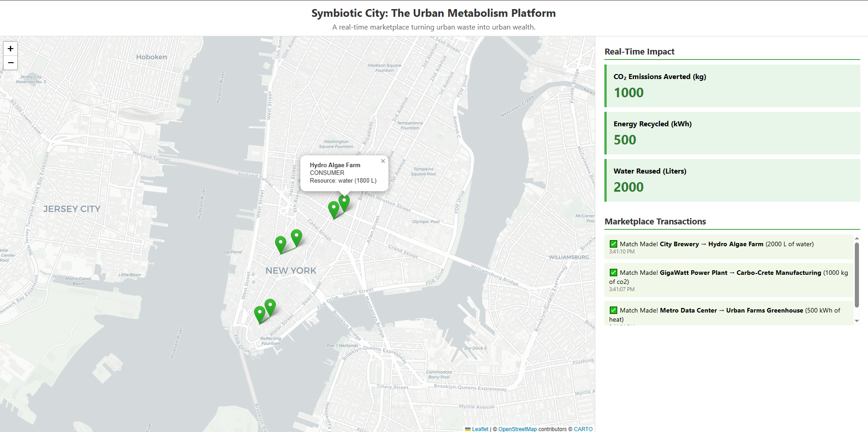The image size is (868, 432).
Task: Select right marker of pair above NEW YORK label
Action: coord(296,237)
